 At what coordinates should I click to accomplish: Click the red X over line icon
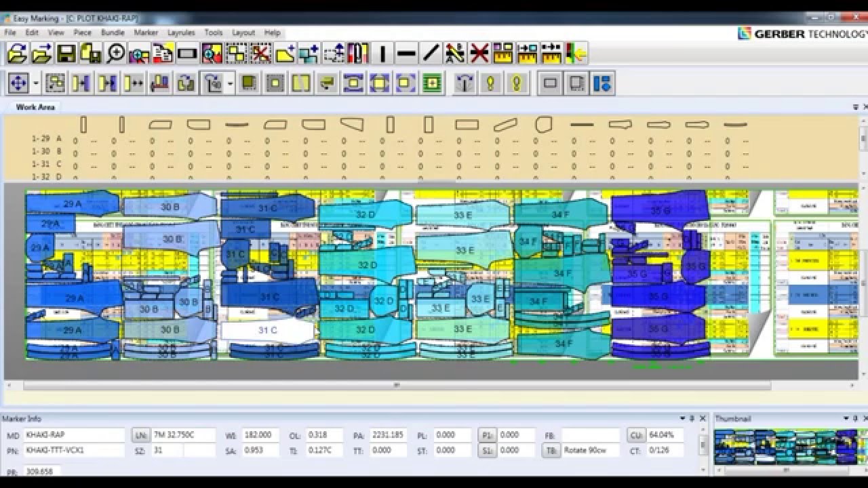coord(479,53)
